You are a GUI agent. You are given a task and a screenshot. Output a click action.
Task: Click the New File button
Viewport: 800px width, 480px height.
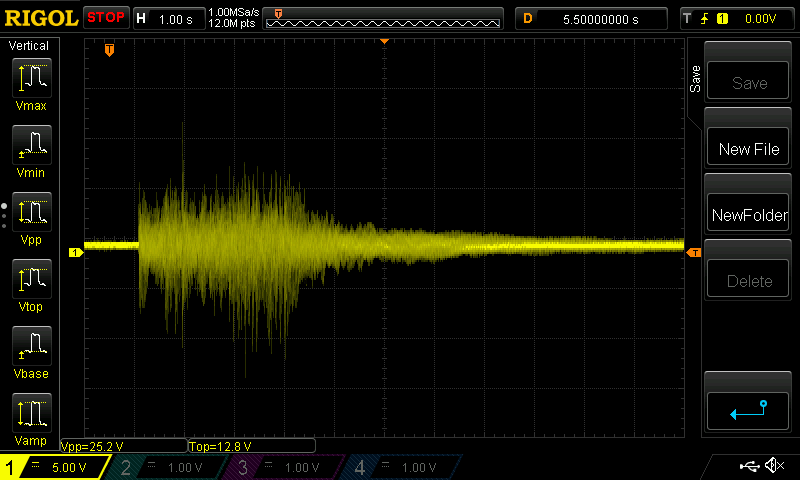748,146
